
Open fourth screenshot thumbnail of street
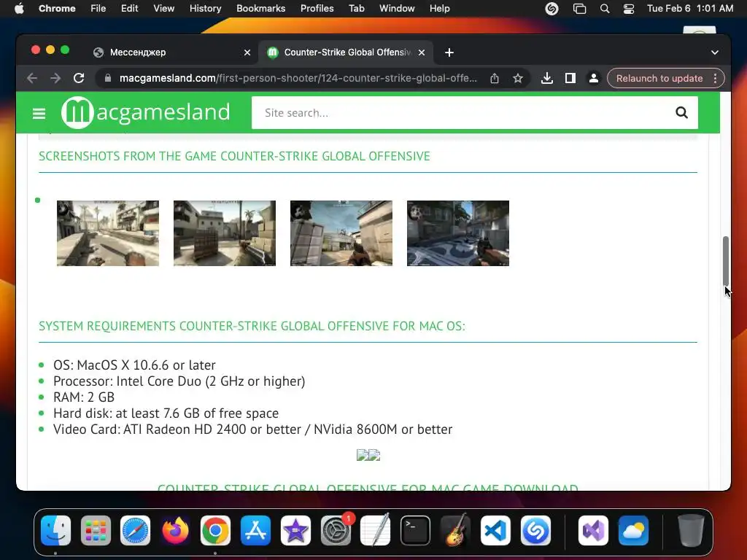[x=458, y=233]
